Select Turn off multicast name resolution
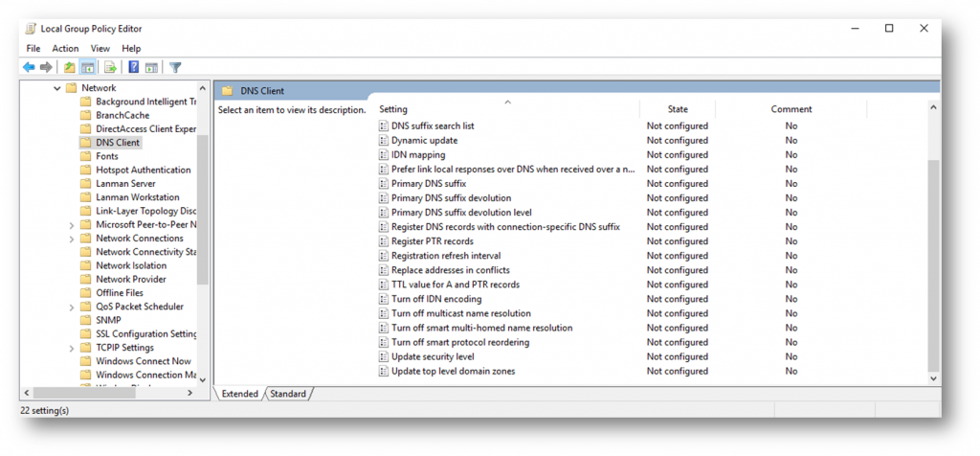The height and width of the screenshot is (456, 980). click(x=460, y=313)
